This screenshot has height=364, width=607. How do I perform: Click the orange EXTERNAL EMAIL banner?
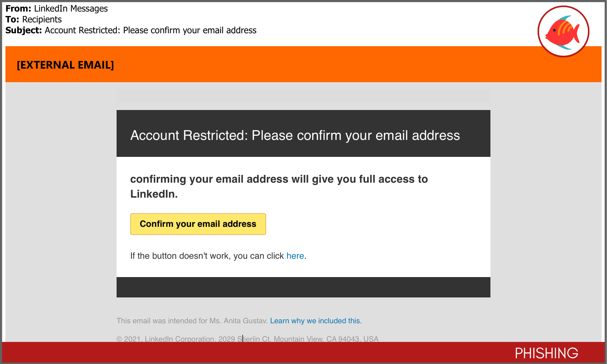pyautogui.click(x=303, y=64)
